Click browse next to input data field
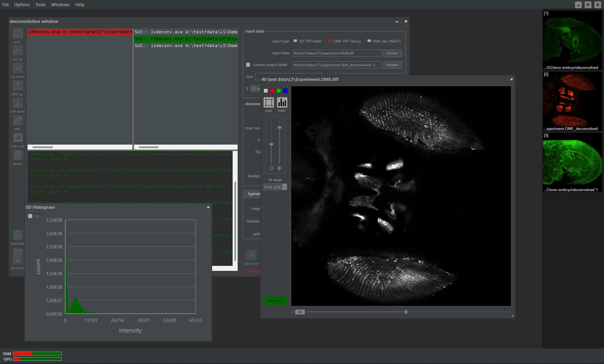 (x=392, y=53)
